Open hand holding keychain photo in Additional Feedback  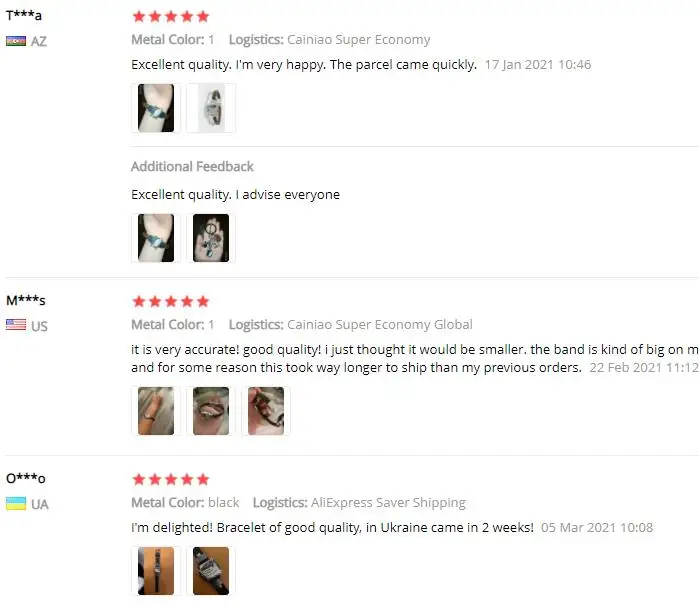(211, 238)
